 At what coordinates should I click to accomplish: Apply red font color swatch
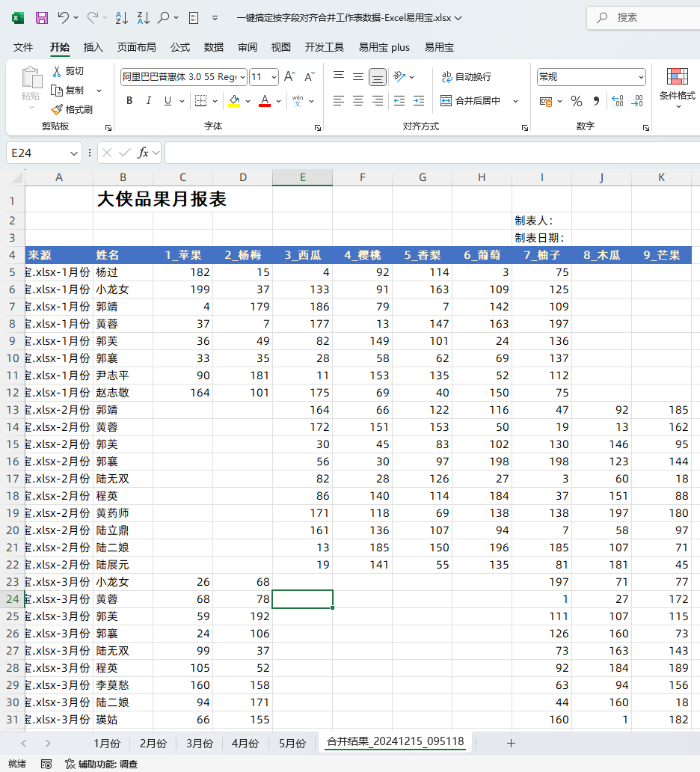[x=265, y=101]
